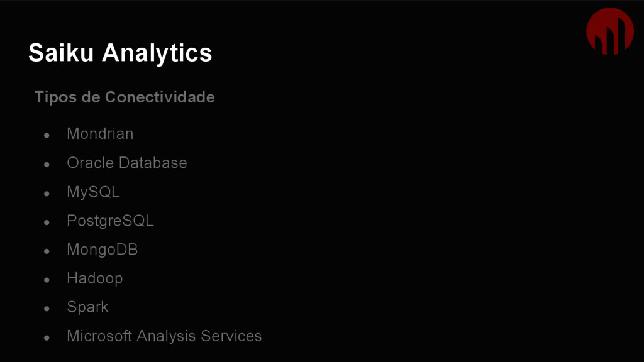Select the Tipos de Conectividade subtitle
This screenshot has width=644, height=362.
click(125, 97)
